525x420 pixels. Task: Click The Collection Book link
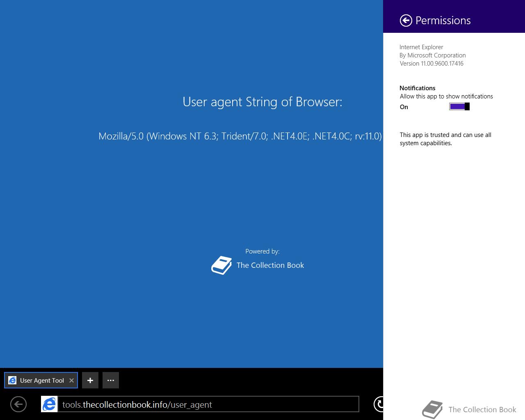point(270,265)
